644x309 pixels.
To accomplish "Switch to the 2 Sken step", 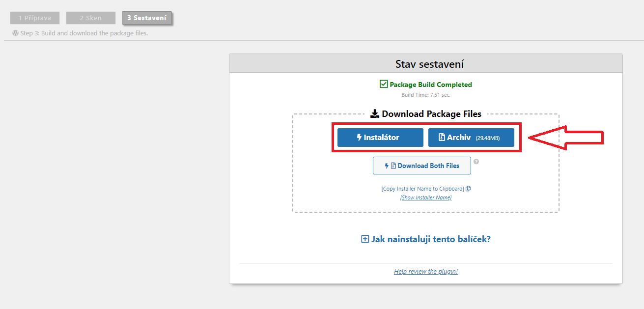I will tap(91, 18).
